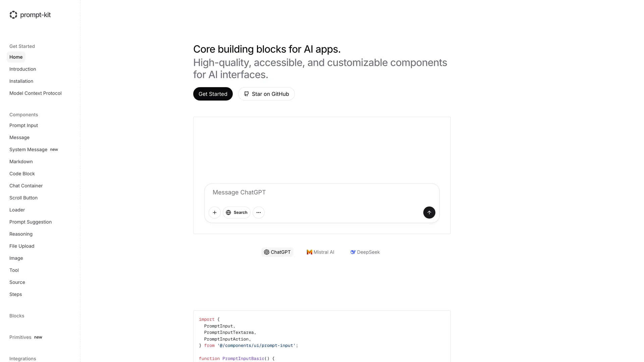Click Star on GitHub button
644x362 pixels.
tap(266, 94)
